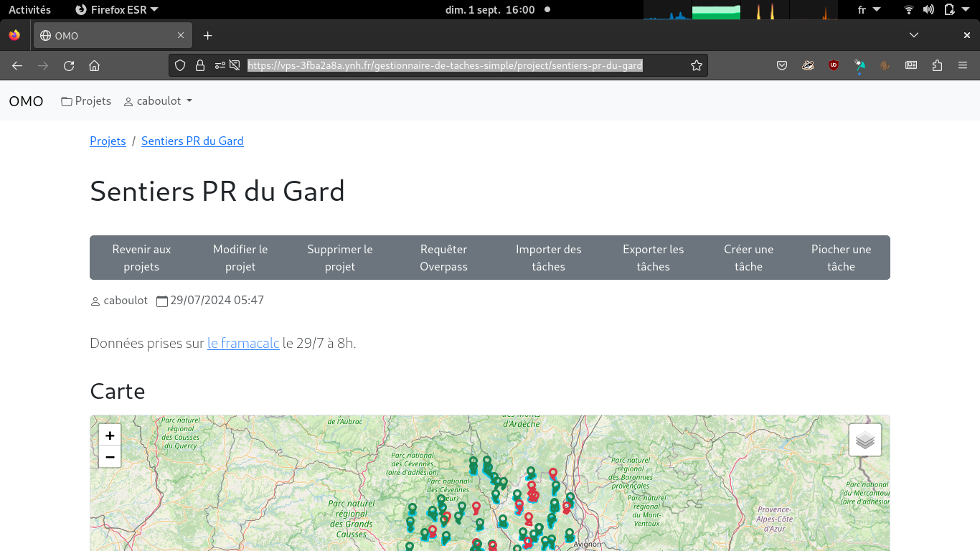Zoom out on the map

[x=110, y=456]
